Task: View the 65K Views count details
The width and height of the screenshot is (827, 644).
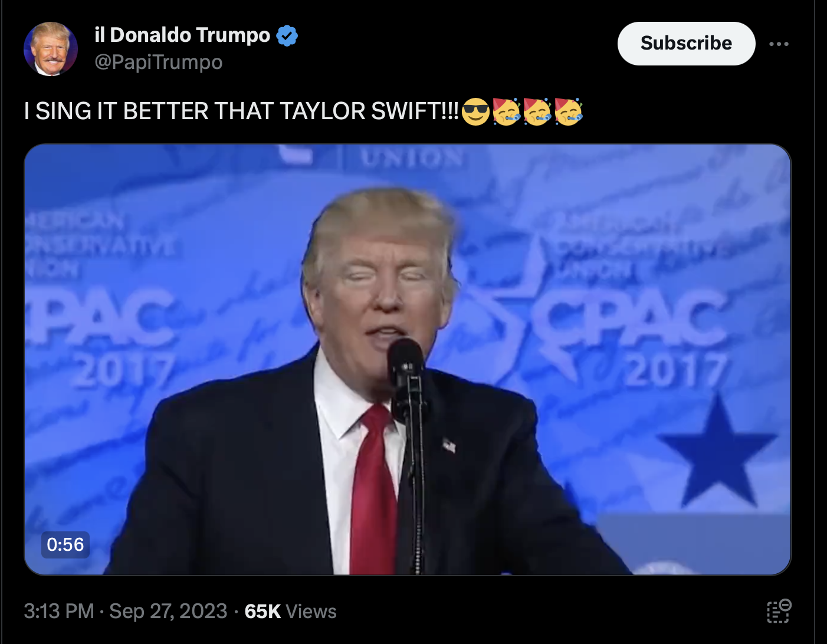Action: 290,611
